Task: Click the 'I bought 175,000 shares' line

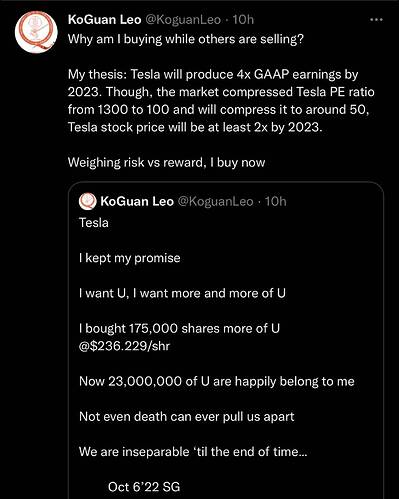Action: (x=179, y=337)
